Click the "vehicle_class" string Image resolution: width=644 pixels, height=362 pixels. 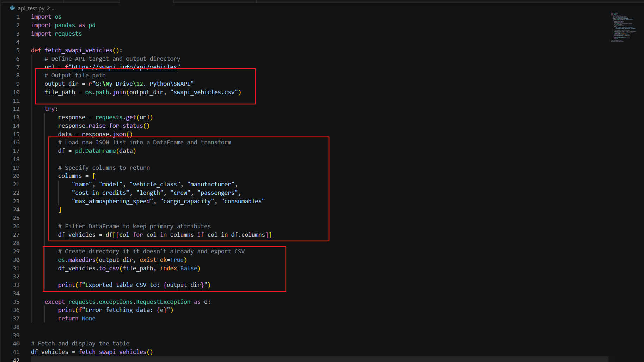point(155,184)
